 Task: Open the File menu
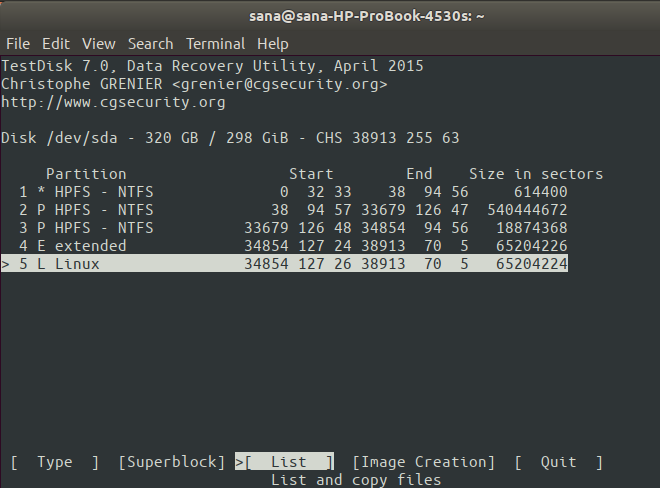[x=18, y=44]
